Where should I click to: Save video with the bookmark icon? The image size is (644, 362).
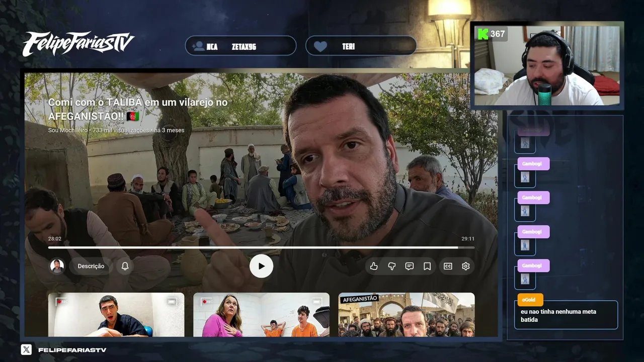click(427, 266)
